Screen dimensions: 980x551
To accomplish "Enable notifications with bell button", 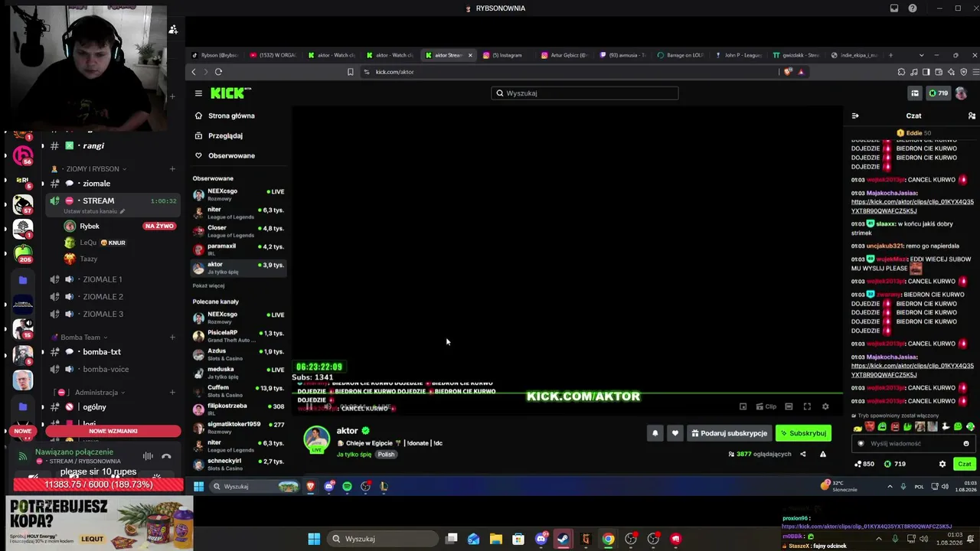I will coord(655,433).
